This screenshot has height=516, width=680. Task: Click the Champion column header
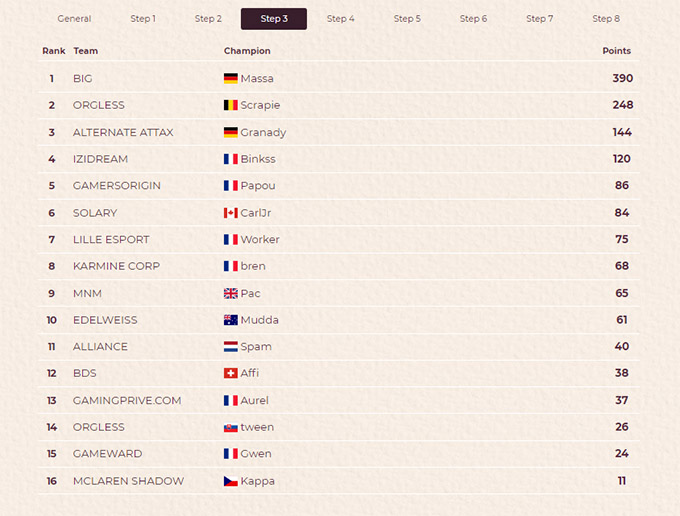pyautogui.click(x=247, y=51)
